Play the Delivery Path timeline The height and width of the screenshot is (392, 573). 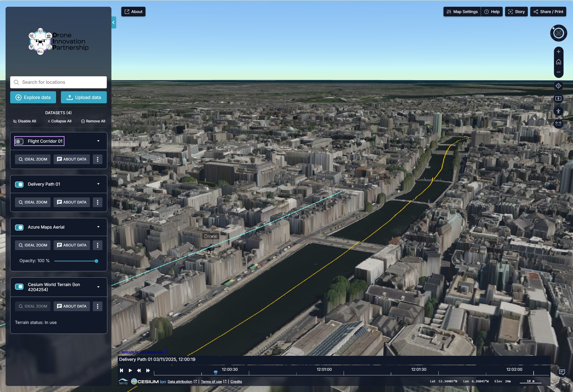tap(130, 370)
